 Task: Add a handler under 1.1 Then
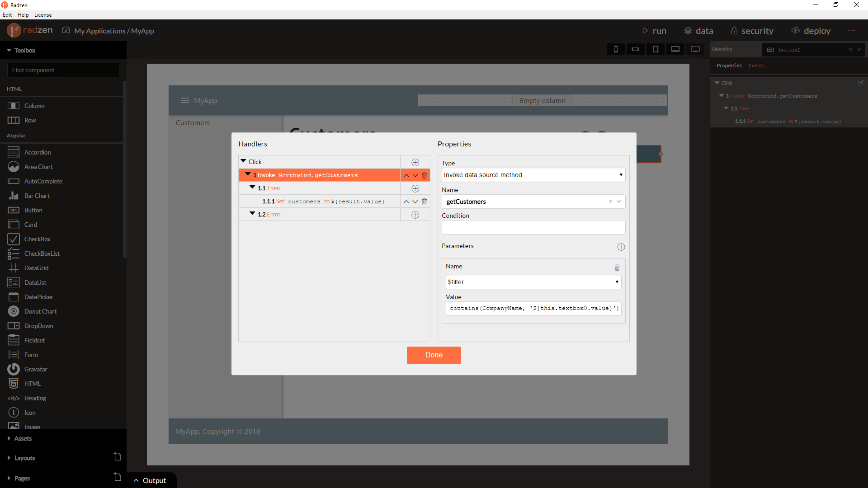point(415,188)
